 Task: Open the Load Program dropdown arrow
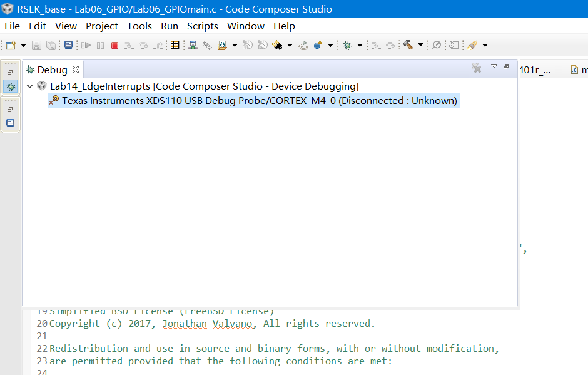point(235,46)
